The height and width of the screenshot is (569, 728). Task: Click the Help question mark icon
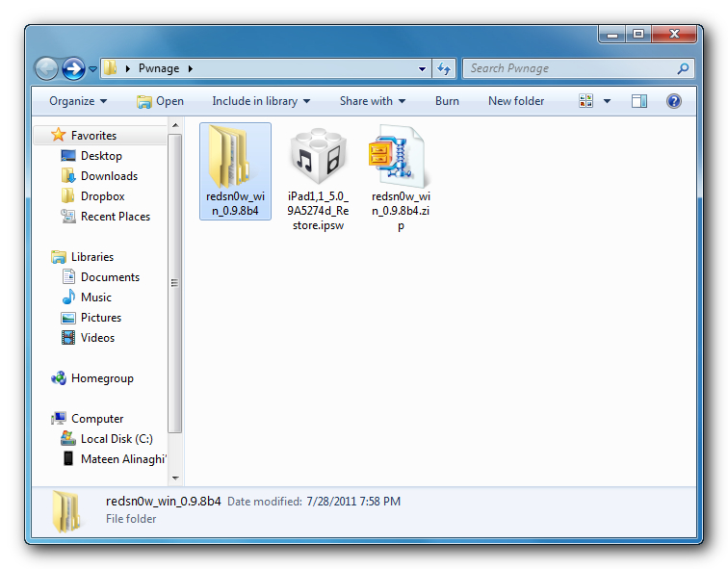point(673,101)
